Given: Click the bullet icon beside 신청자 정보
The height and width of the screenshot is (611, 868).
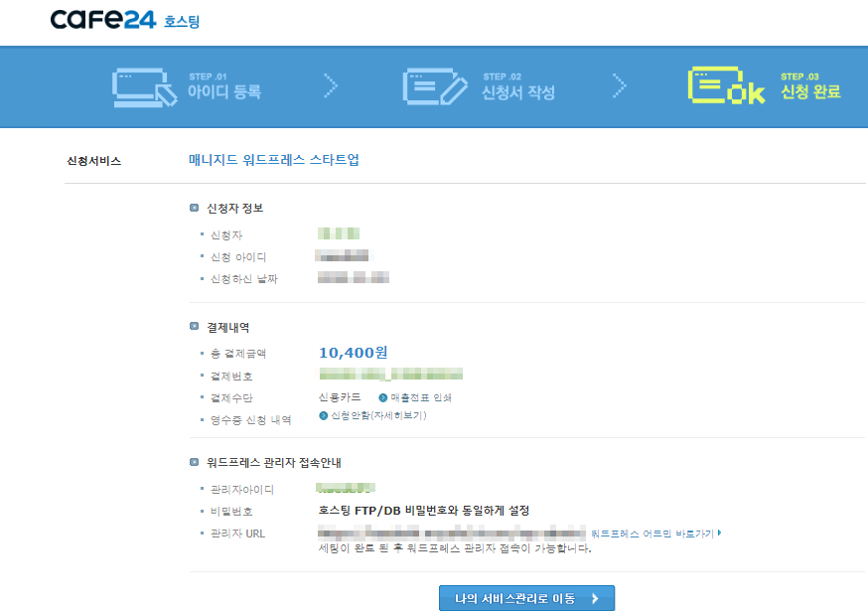Looking at the screenshot, I should pyautogui.click(x=194, y=208).
